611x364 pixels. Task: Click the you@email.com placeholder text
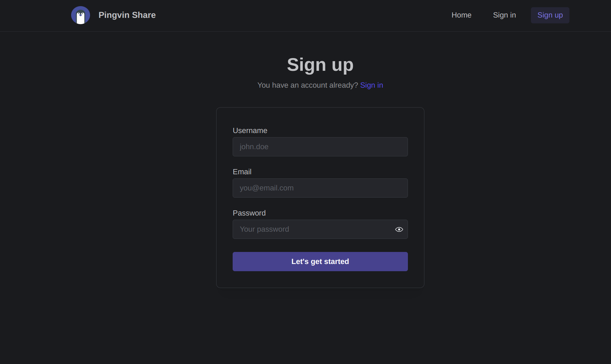tap(267, 188)
